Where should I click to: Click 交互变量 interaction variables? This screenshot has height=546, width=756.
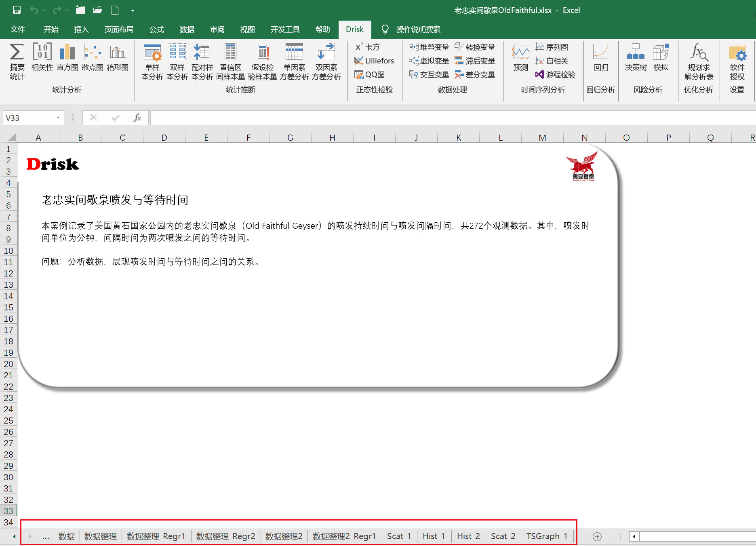tap(429, 74)
